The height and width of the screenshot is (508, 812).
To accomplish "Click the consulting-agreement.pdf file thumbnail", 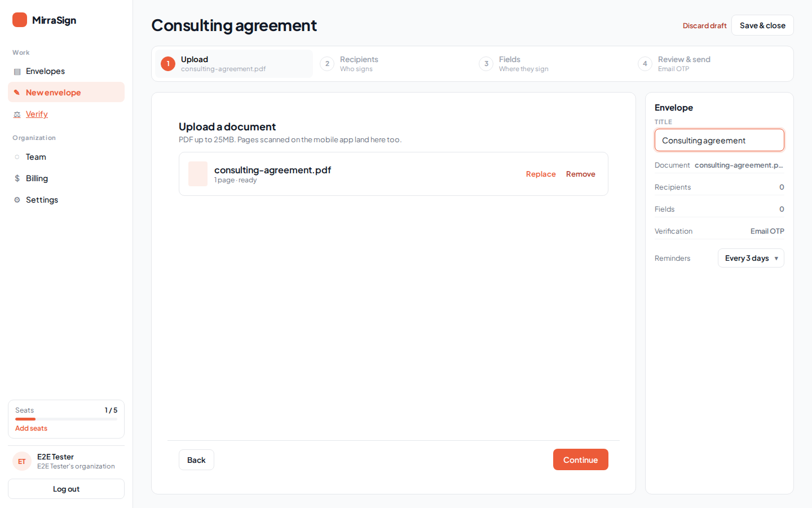I will tap(198, 174).
